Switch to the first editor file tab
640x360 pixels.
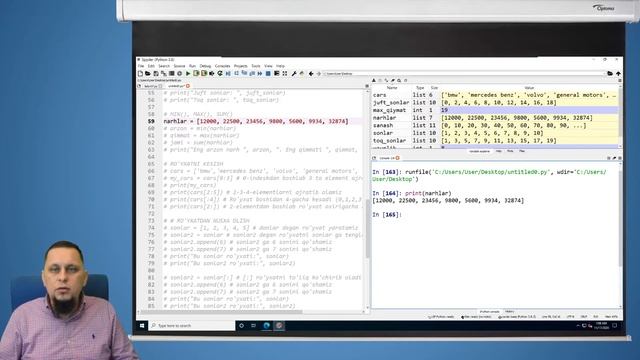(150, 86)
